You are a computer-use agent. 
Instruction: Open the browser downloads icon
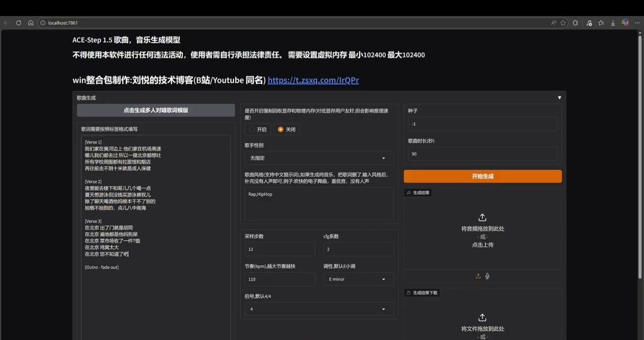(613, 23)
